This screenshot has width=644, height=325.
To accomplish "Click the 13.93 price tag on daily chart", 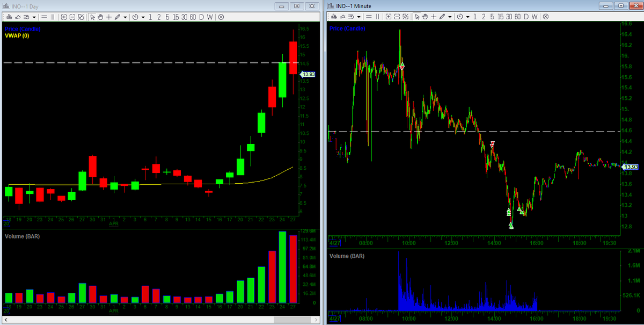I will 308,74.
